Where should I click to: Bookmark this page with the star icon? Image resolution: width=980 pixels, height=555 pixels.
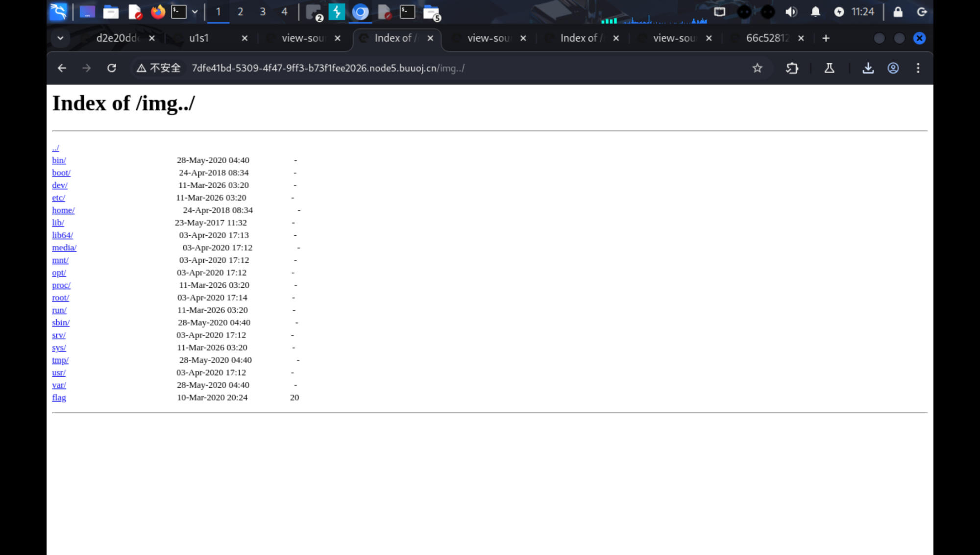coord(757,68)
